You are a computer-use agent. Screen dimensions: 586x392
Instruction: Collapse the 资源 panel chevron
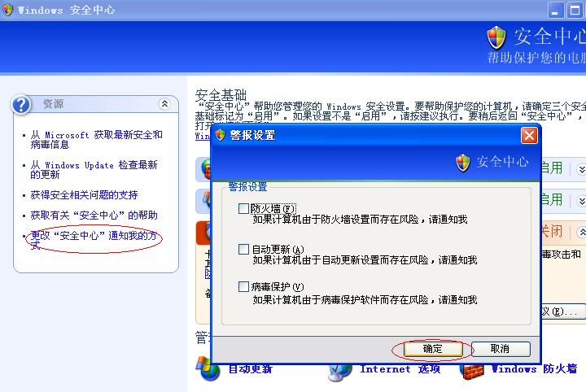[164, 104]
